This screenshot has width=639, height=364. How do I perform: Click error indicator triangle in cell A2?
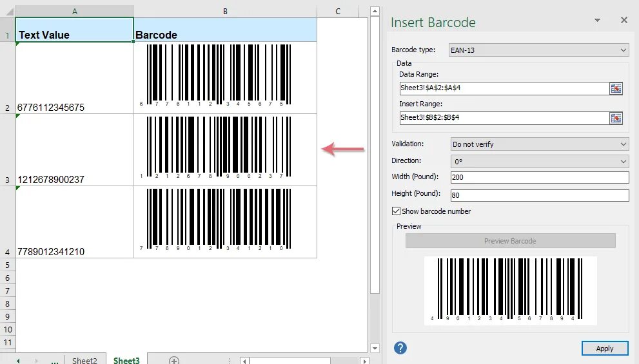[x=17, y=44]
